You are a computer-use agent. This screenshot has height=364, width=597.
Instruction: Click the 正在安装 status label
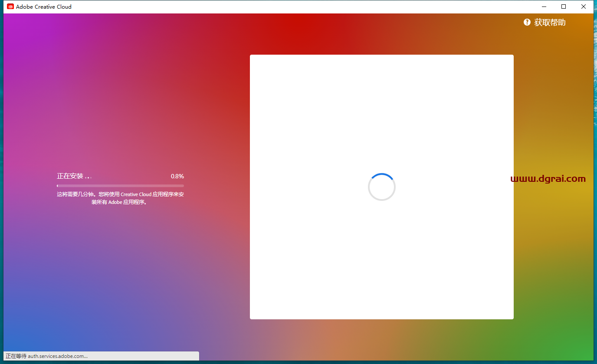tap(70, 176)
